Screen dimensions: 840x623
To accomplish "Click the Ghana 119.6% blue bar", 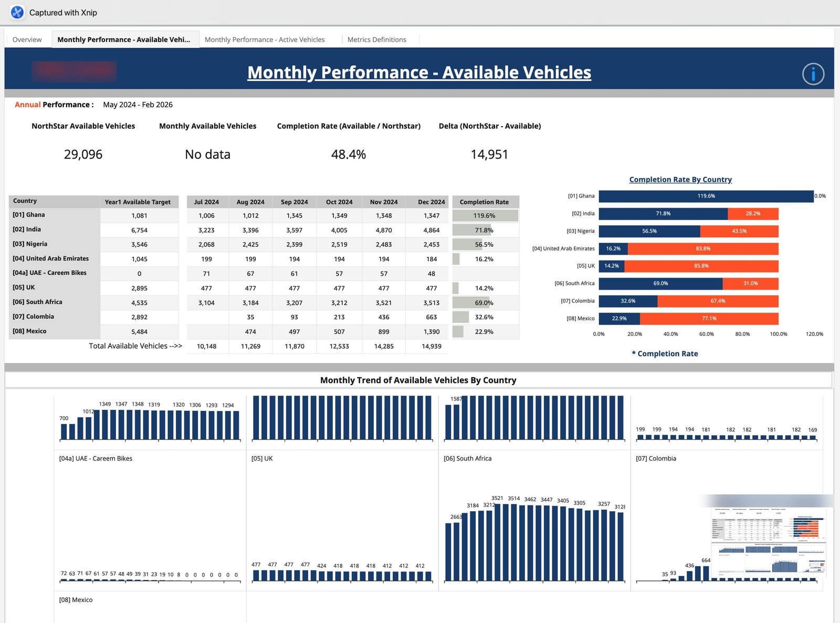I will (x=706, y=196).
